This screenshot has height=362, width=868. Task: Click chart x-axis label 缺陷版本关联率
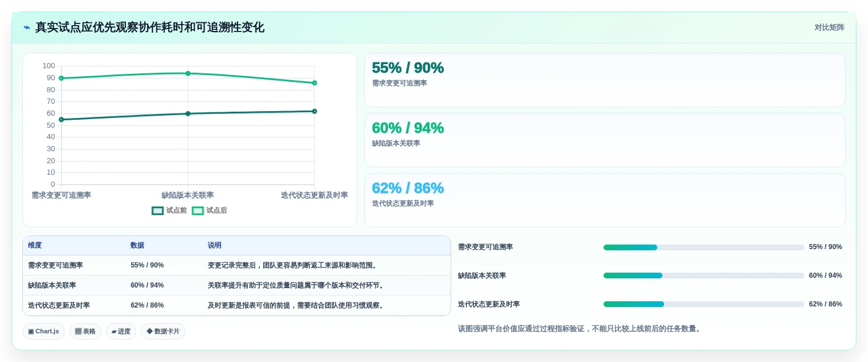tap(188, 195)
